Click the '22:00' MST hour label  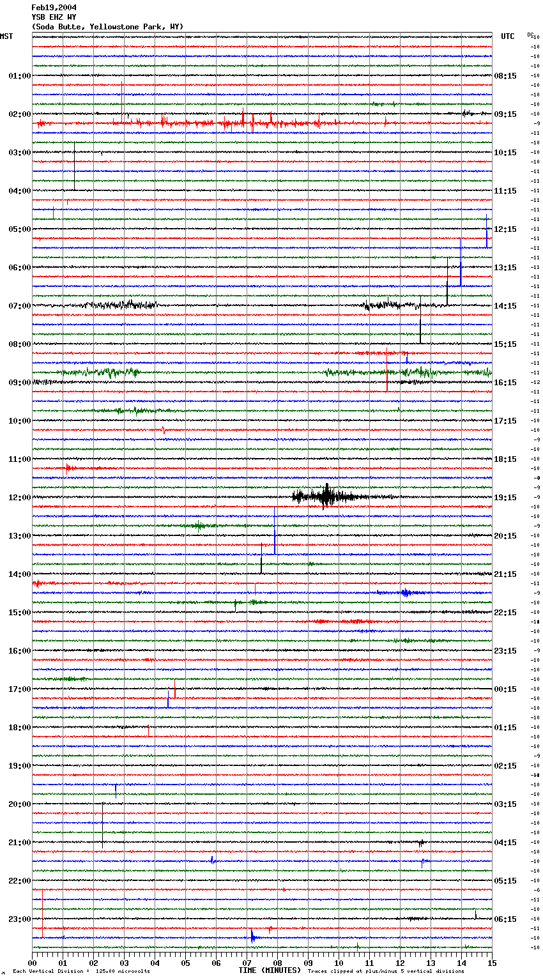pyautogui.click(x=19, y=881)
